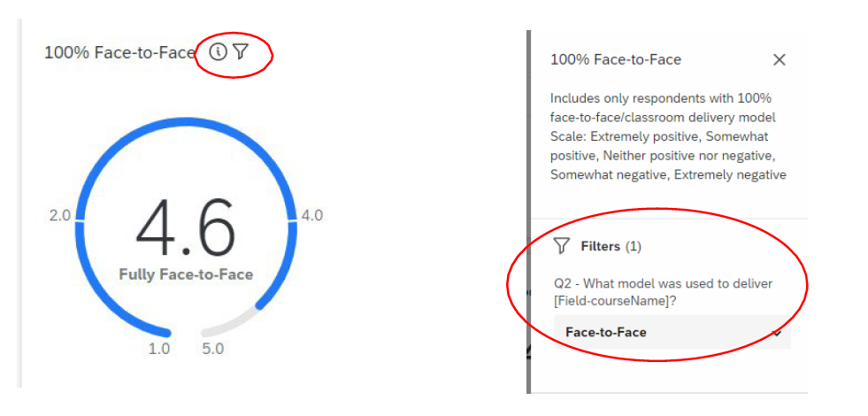Close the 100% Face-to-Face side panel
Viewport: 868px width, 416px height.
pos(779,59)
